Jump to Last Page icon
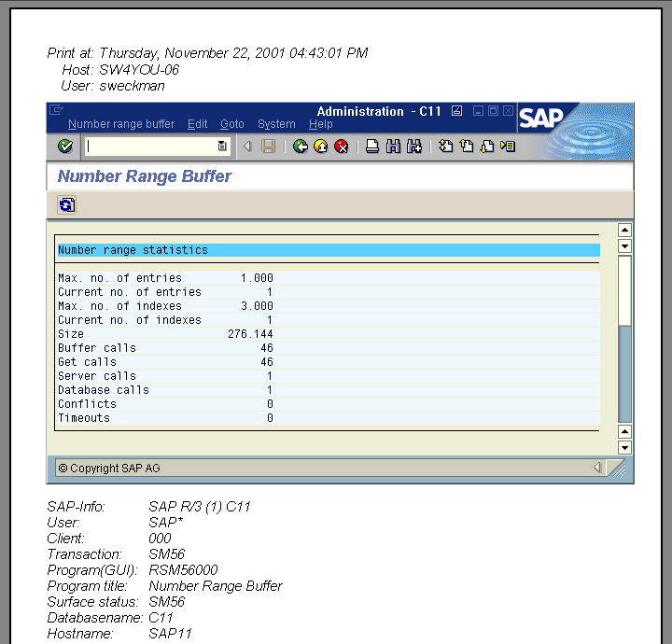 pyautogui.click(x=508, y=147)
